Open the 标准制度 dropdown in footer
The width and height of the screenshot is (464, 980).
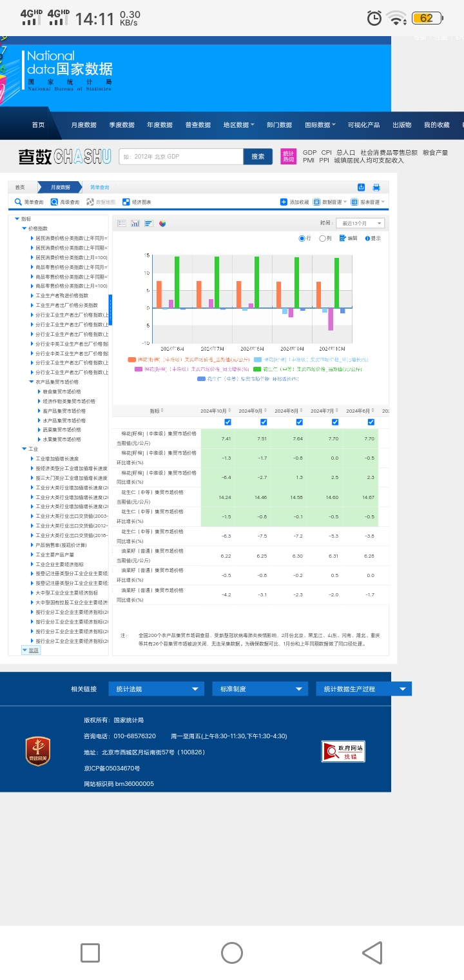[260, 689]
